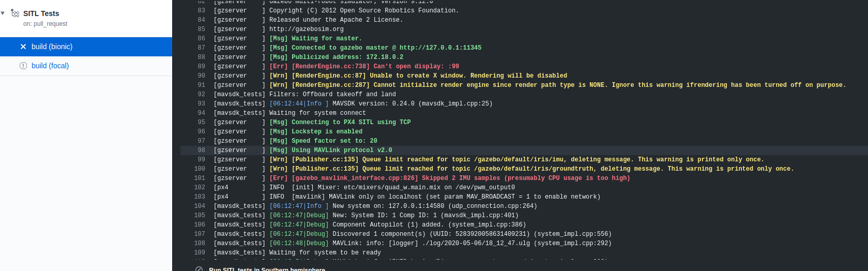Click the Mixer quad_w.main.mix px4 line

click(x=524, y=187)
